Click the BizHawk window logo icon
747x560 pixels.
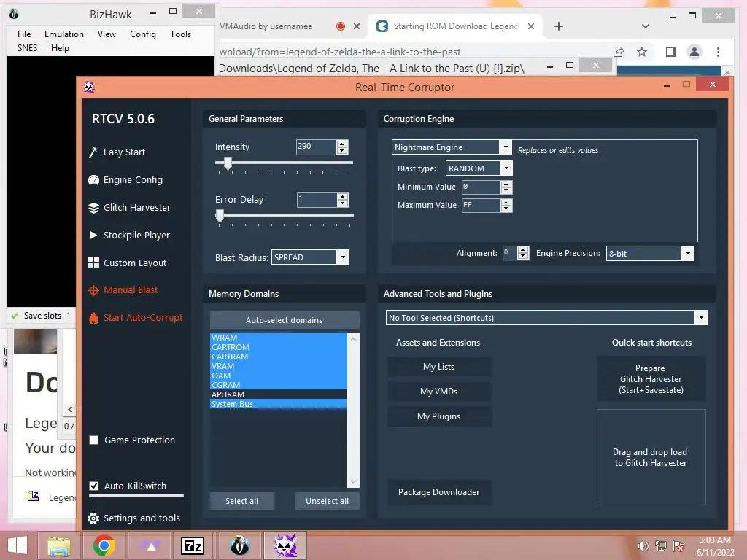pos(14,15)
